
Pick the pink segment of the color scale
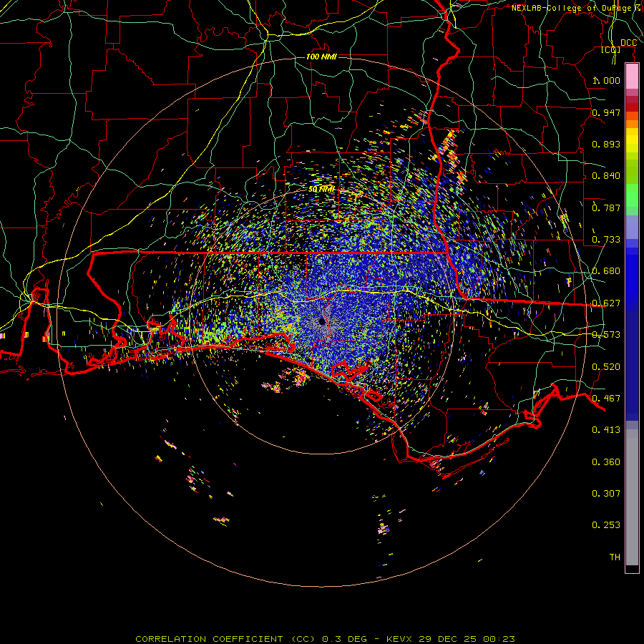pyautogui.click(x=632, y=77)
